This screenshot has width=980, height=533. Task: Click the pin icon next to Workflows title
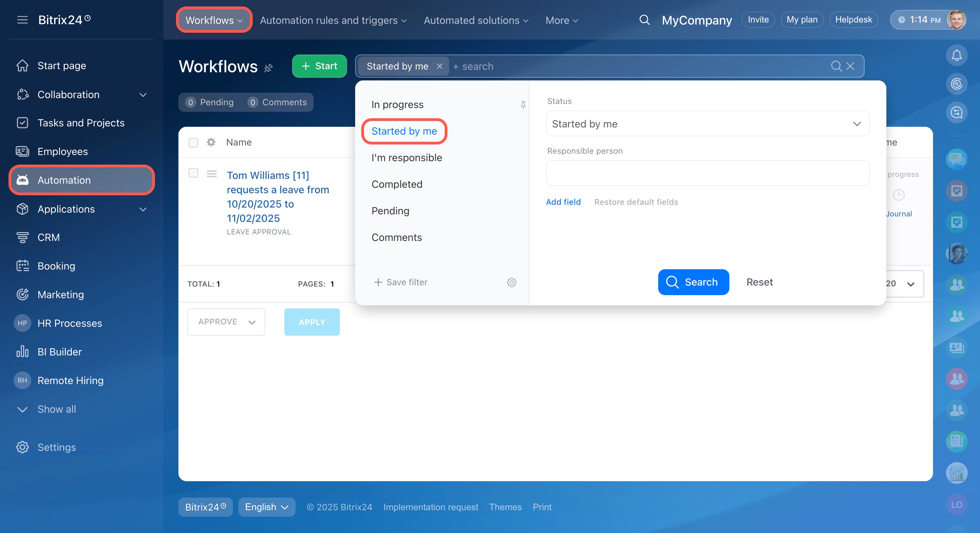click(268, 68)
